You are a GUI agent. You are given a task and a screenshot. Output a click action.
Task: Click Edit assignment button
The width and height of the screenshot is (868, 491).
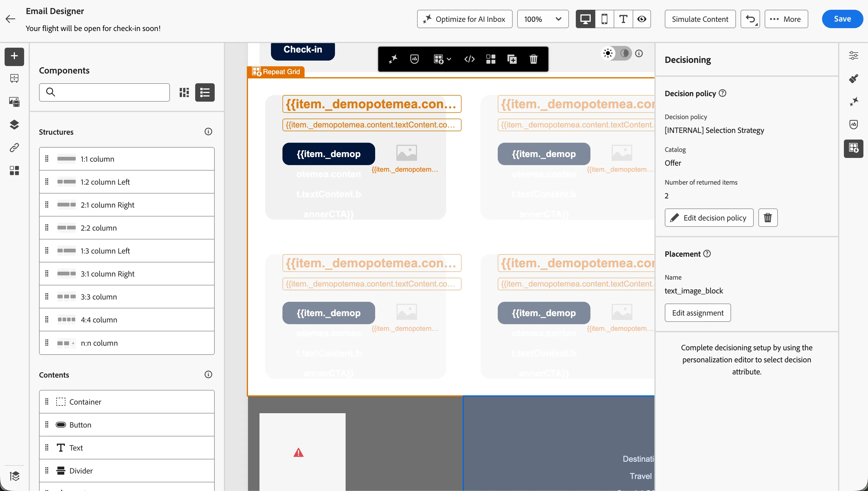coord(698,313)
